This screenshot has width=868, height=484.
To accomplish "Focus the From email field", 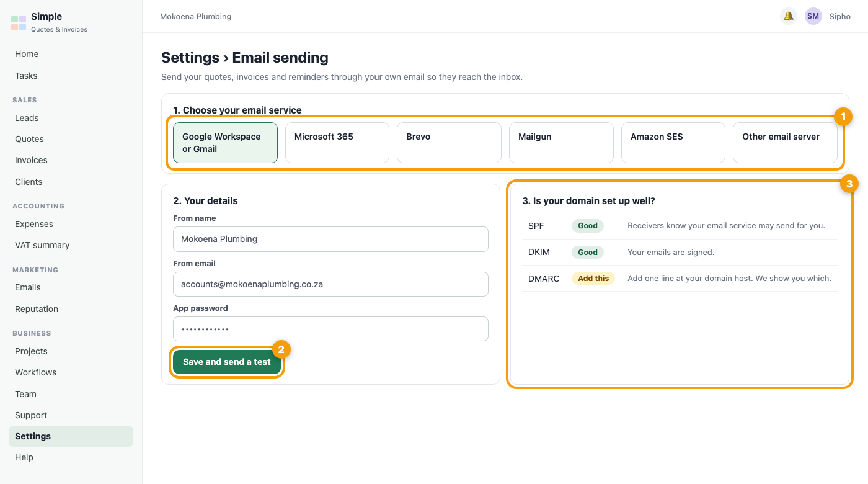I will coord(330,284).
